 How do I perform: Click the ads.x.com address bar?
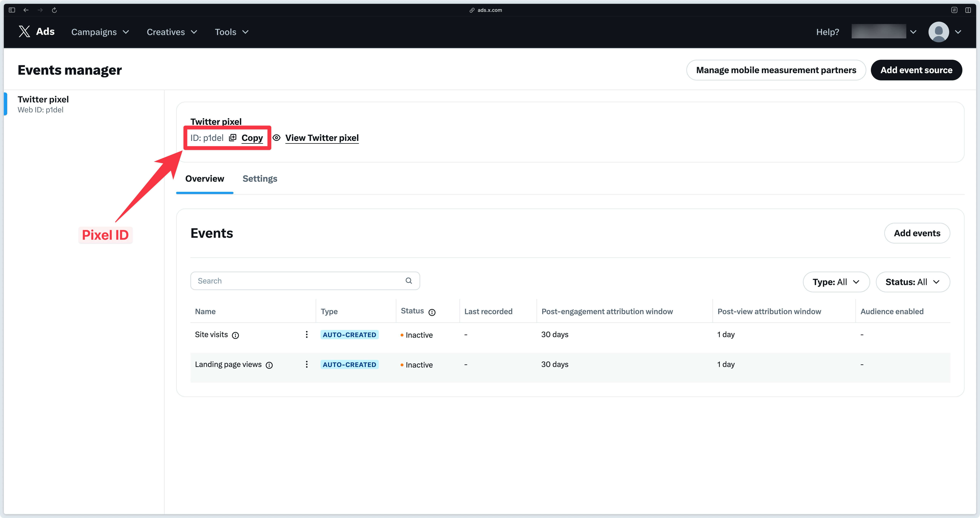pos(490,10)
